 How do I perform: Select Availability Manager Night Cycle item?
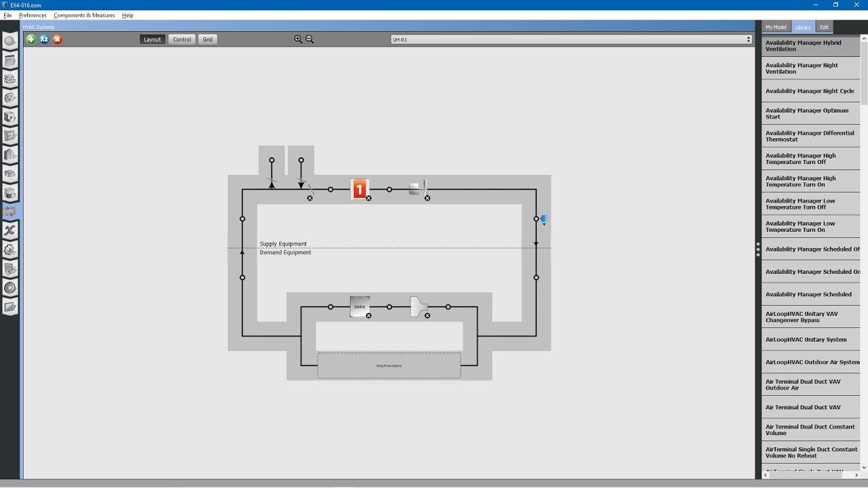pyautogui.click(x=811, y=91)
